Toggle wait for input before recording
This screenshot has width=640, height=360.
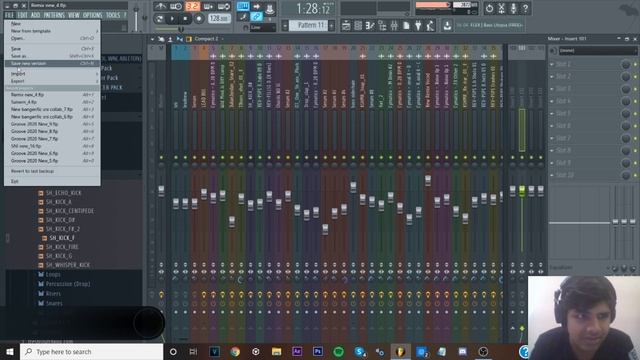[x=176, y=6]
